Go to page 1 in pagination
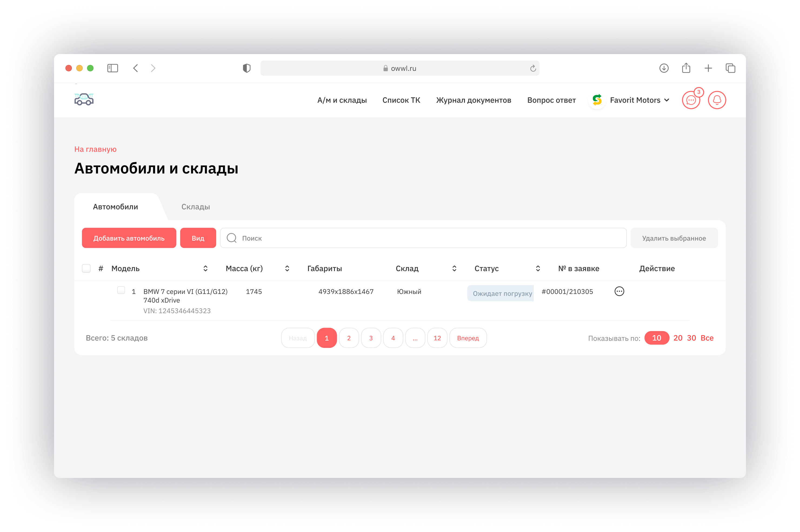This screenshot has height=532, width=800. point(326,338)
